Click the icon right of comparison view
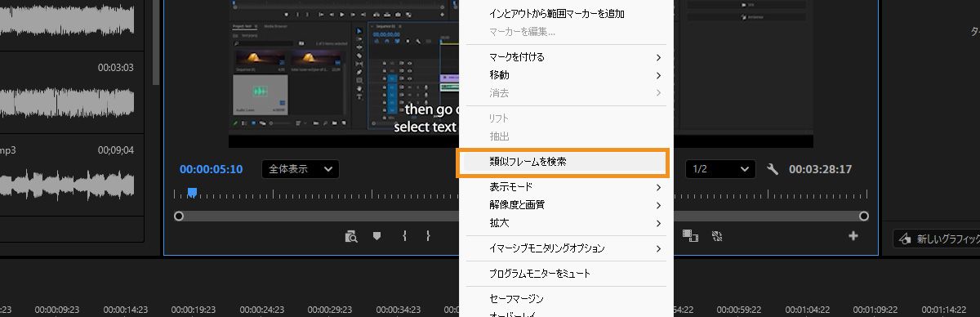 point(717,236)
